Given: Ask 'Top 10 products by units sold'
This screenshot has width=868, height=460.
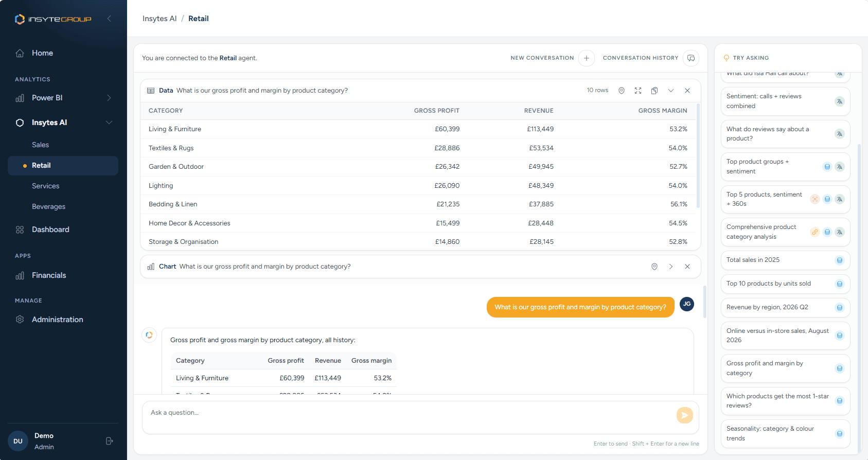Looking at the screenshot, I should point(785,284).
